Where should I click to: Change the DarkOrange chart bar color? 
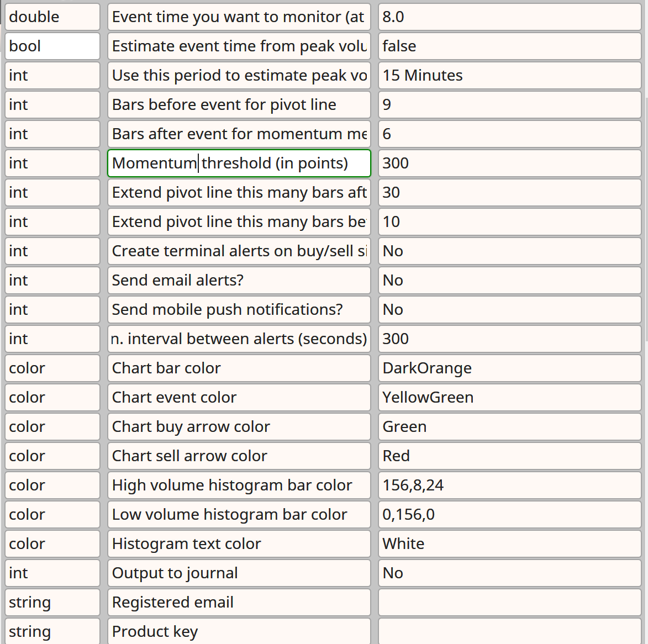click(509, 368)
